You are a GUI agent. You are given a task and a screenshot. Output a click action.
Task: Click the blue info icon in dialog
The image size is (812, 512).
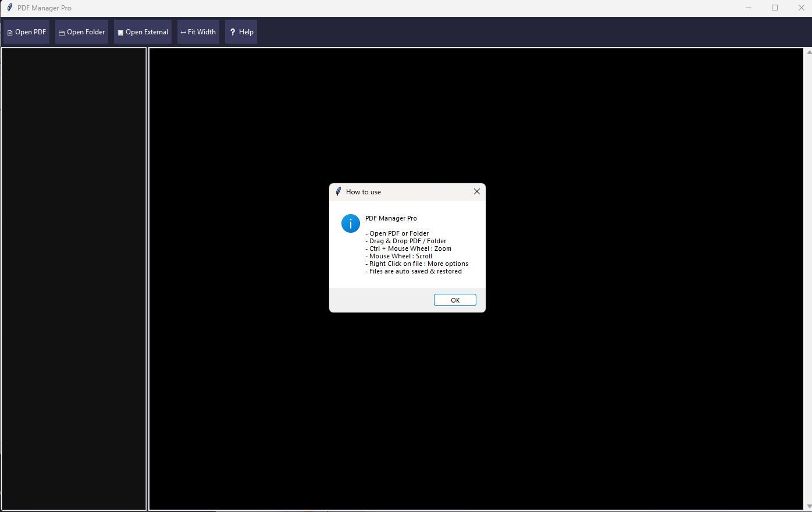(x=351, y=223)
